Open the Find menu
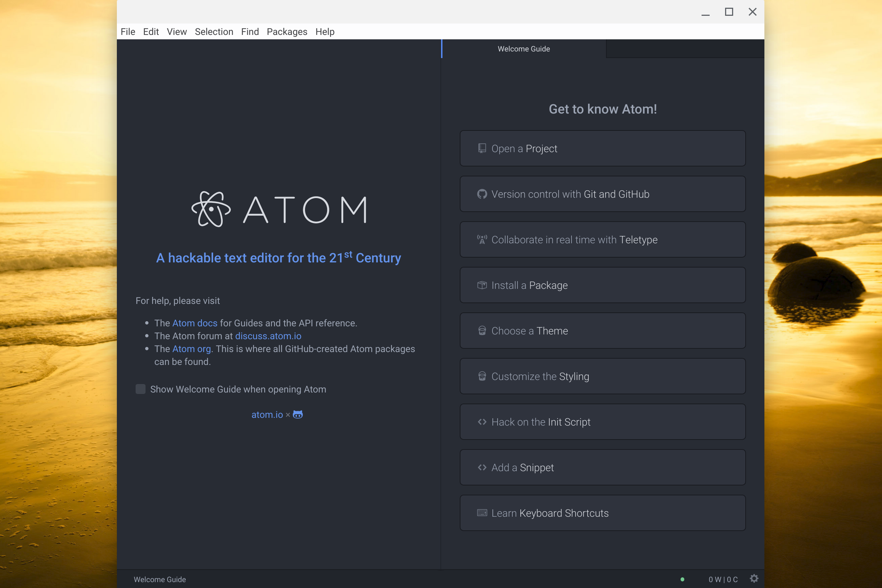The width and height of the screenshot is (882, 588). tap(250, 32)
